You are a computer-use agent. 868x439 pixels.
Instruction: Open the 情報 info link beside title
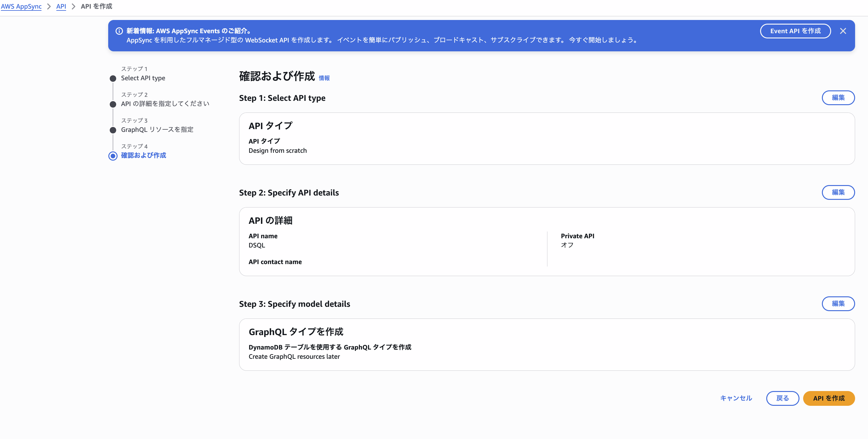[x=324, y=78]
